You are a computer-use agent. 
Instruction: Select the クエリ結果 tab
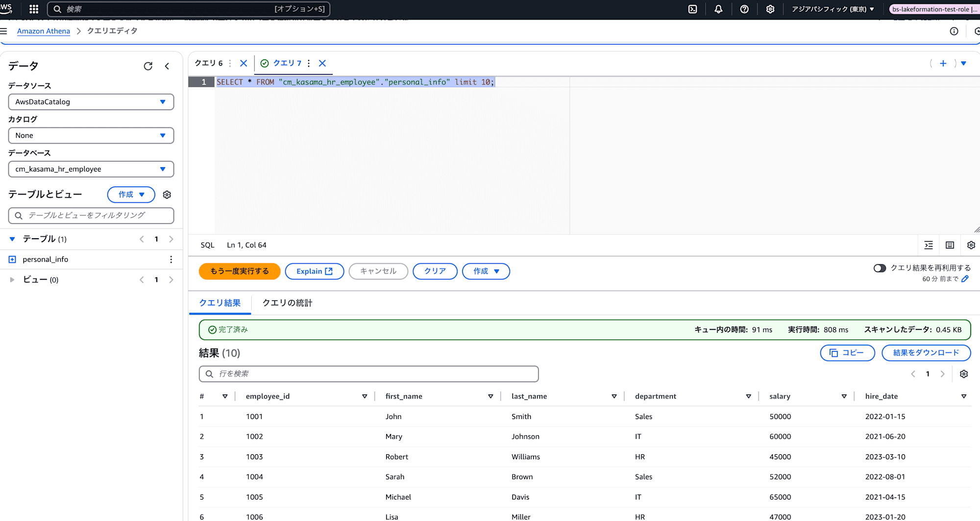point(220,303)
